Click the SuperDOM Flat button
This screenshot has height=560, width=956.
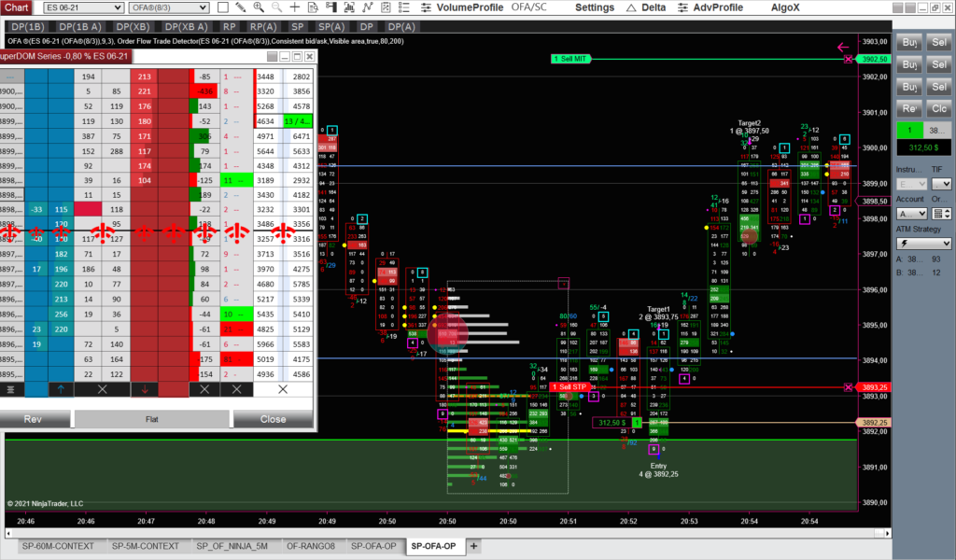coord(152,419)
